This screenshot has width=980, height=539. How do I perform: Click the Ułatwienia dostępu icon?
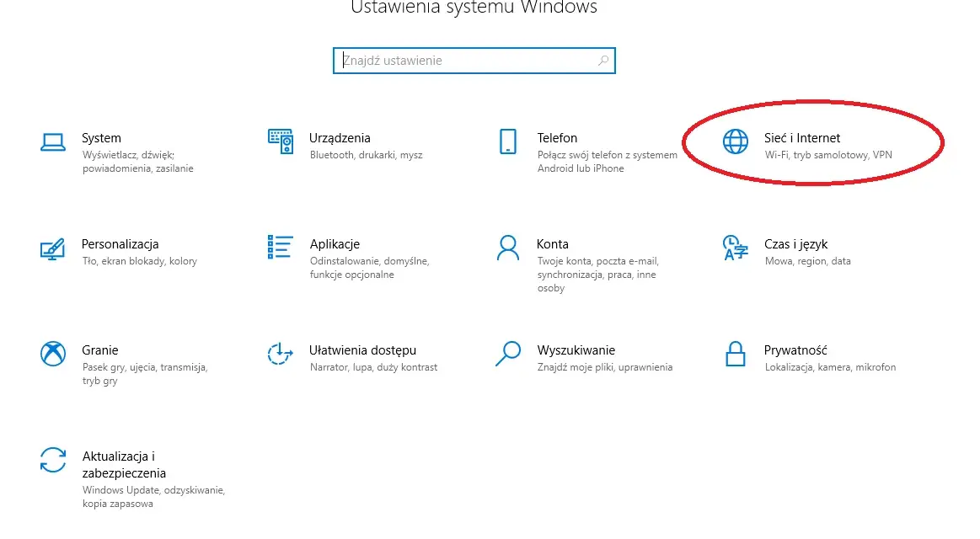tap(280, 354)
